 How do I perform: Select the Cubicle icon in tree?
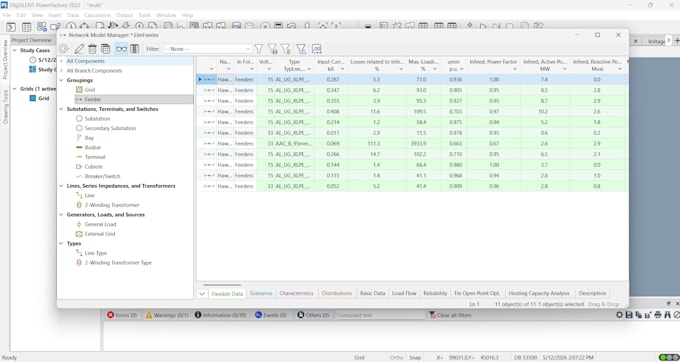coord(79,166)
